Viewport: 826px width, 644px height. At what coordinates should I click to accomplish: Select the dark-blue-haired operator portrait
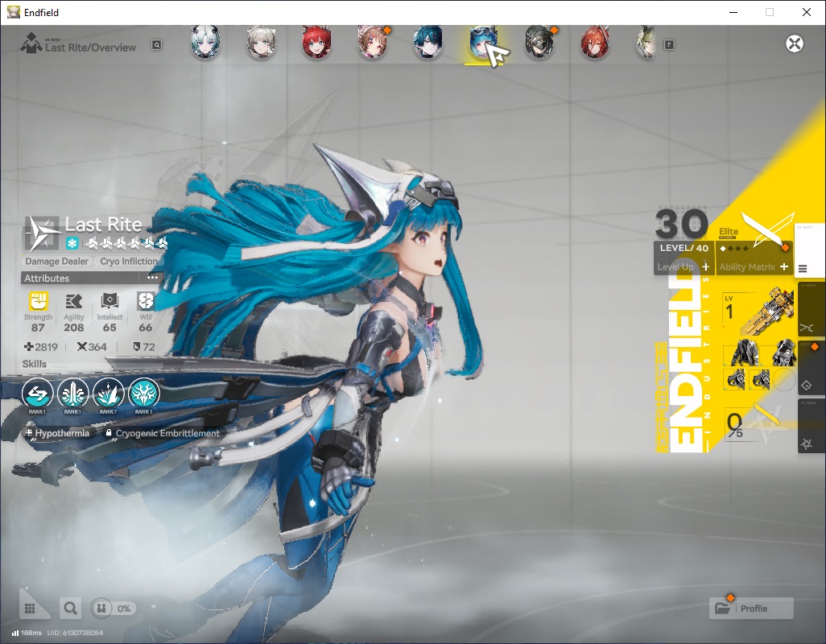coord(427,42)
